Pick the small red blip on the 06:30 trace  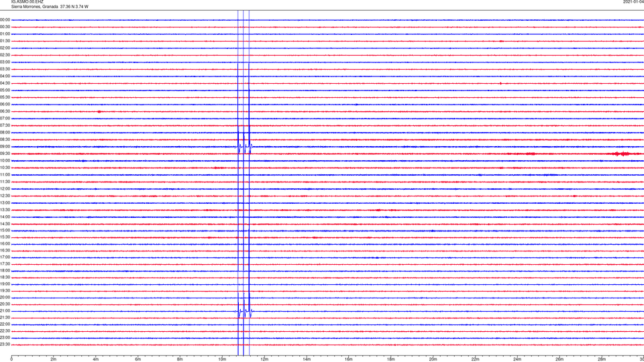tap(99, 112)
